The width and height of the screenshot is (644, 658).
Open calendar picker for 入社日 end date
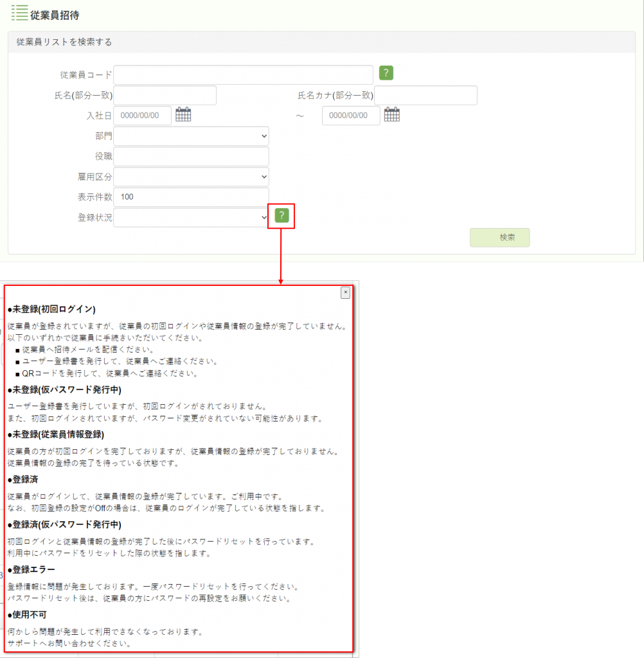pyautogui.click(x=391, y=114)
